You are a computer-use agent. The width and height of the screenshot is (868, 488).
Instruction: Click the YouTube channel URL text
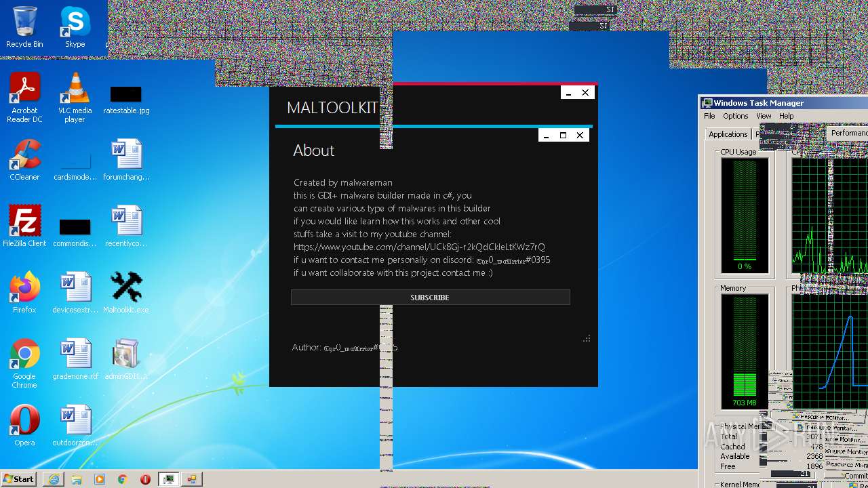[419, 247]
